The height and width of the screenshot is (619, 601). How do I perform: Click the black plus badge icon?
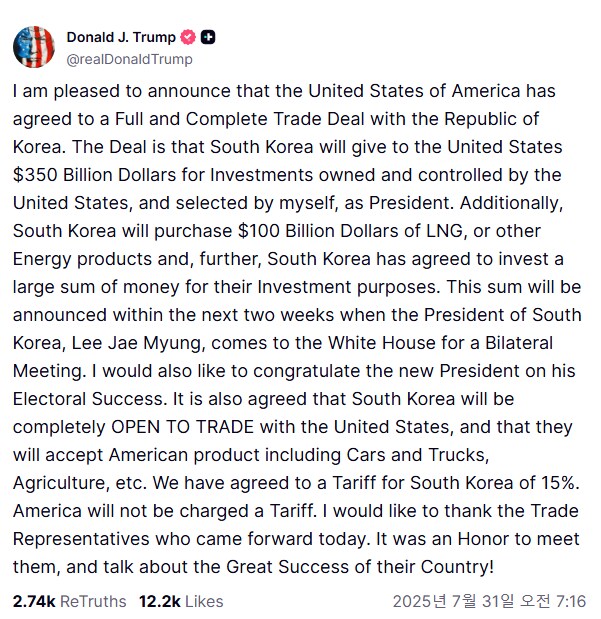[x=208, y=37]
